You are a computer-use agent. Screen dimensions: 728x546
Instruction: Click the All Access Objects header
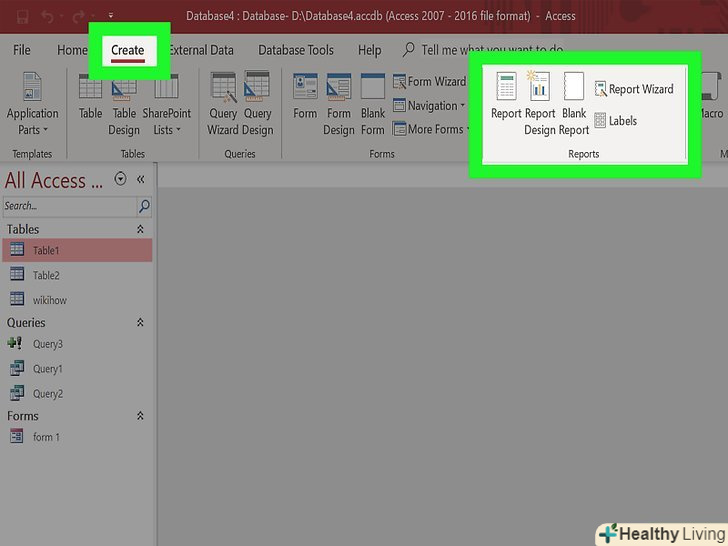(53, 180)
